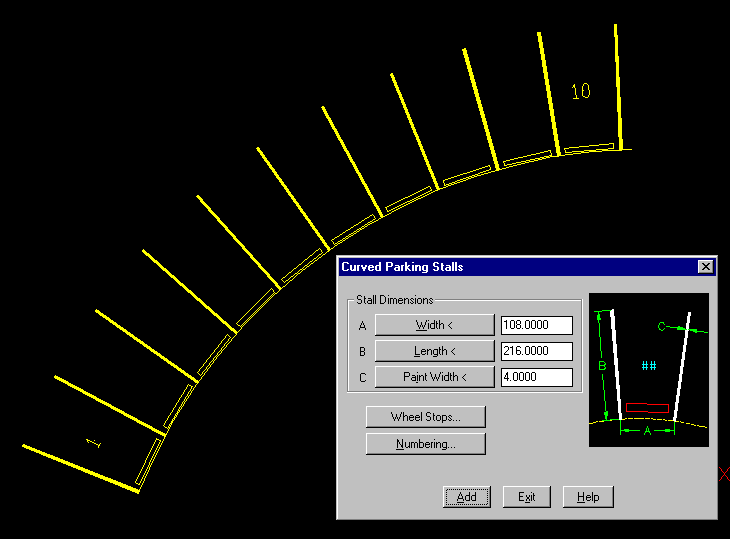Click the Stall Dimensions group label
The width and height of the screenshot is (730, 539).
click(x=394, y=300)
